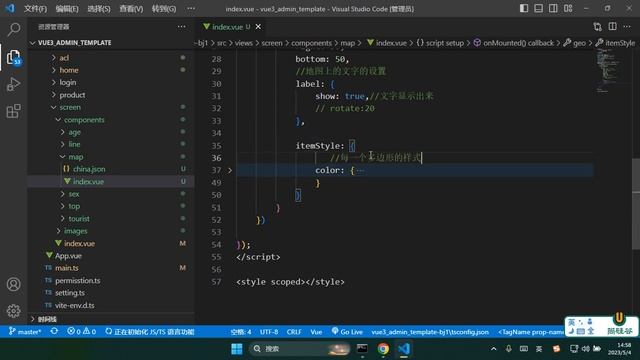Viewport: 640px width, 360px height.
Task: Change UTF-8 file encoding
Action: [x=269, y=332]
